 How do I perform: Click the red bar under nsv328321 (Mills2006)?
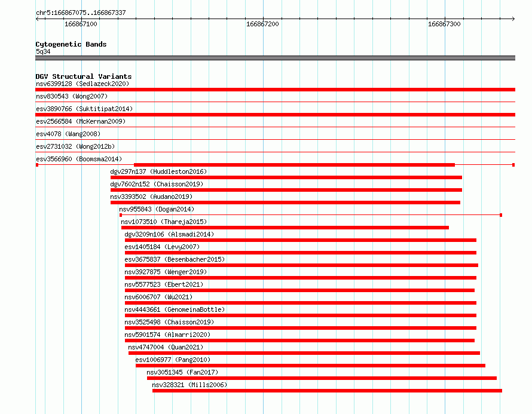pos(327,391)
